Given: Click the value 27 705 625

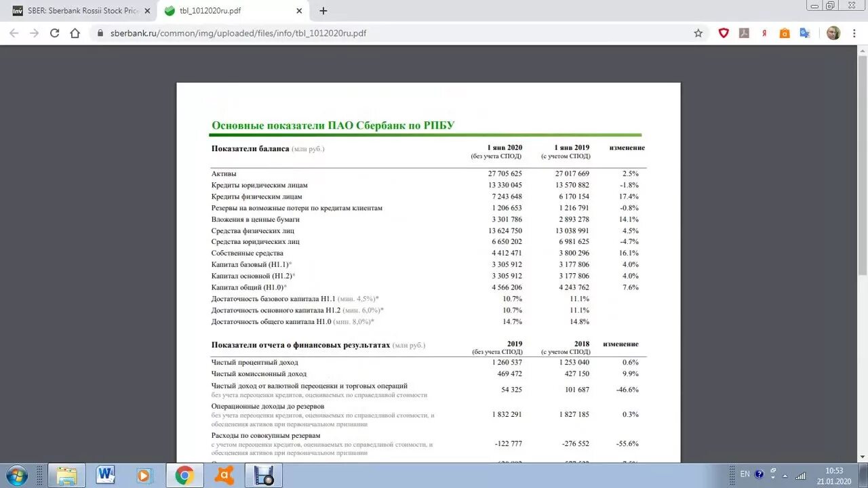Looking at the screenshot, I should coord(505,174).
